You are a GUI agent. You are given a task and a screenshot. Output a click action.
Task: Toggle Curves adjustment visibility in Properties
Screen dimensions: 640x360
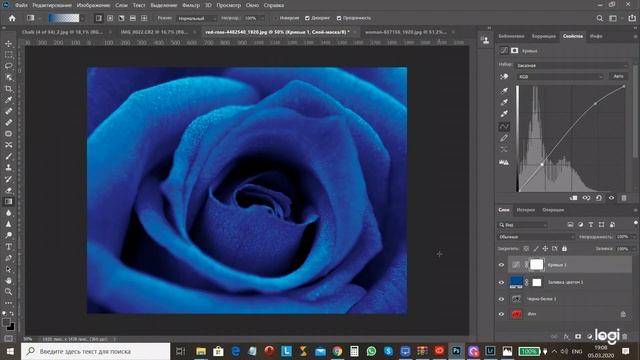pos(611,198)
